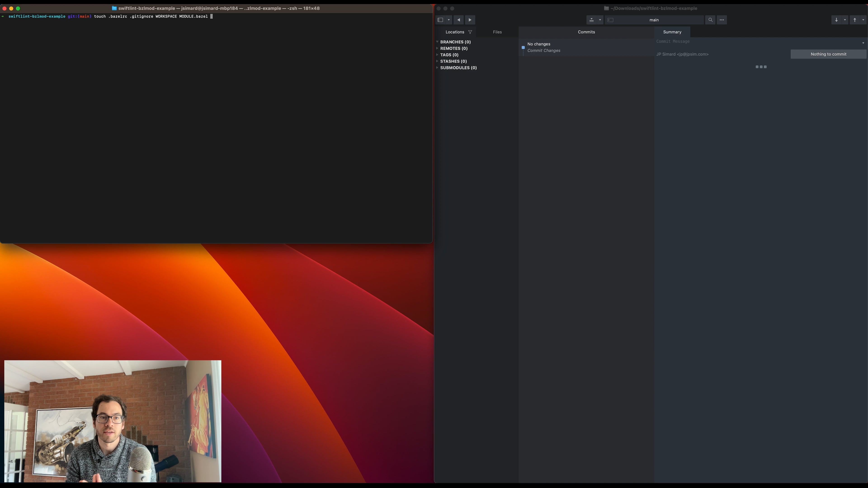Click the Commit Changes link
Screen dimensions: 868x488
click(x=544, y=51)
